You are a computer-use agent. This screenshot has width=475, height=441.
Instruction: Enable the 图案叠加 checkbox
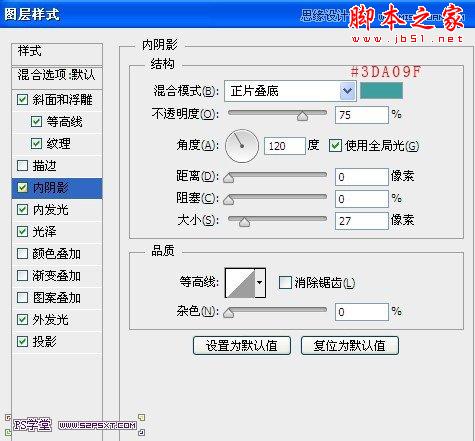pos(22,297)
